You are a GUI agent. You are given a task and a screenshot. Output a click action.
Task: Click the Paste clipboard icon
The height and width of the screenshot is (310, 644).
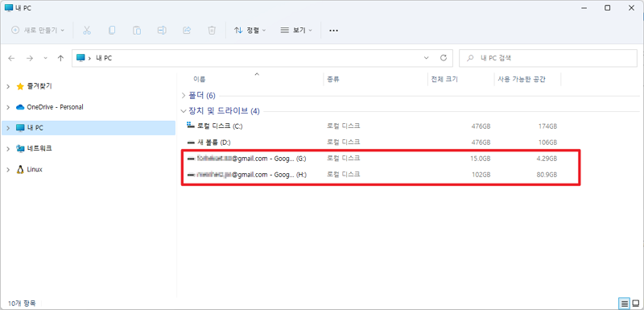point(137,31)
